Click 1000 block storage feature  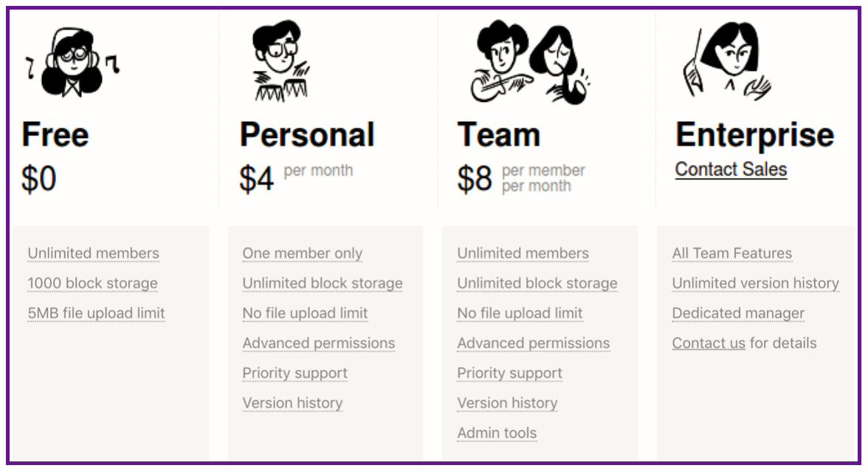[x=92, y=283]
